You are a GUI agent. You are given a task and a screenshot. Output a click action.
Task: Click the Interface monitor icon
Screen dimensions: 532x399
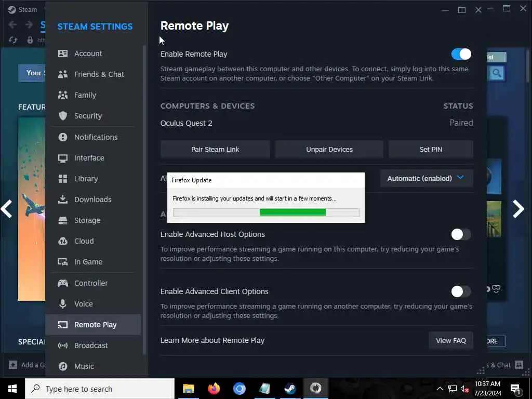pos(63,158)
